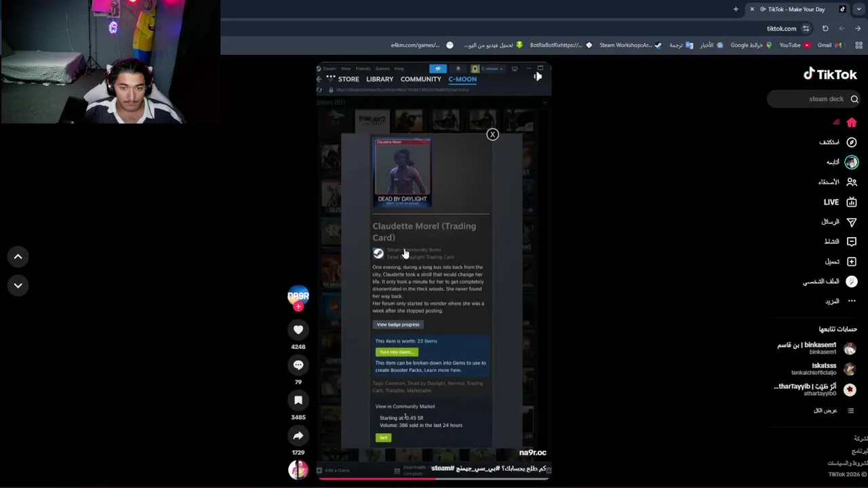Open the Learn more here link
The image size is (868, 488).
pos(443,370)
